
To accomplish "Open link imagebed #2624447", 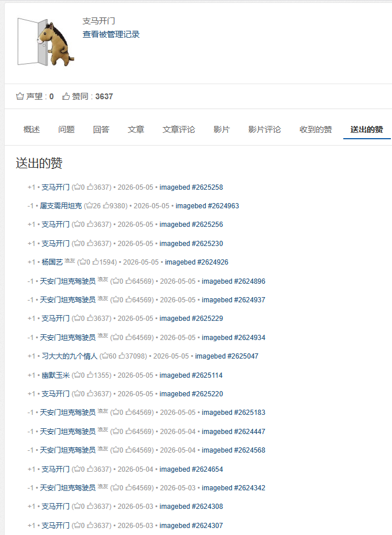I will 234,432.
